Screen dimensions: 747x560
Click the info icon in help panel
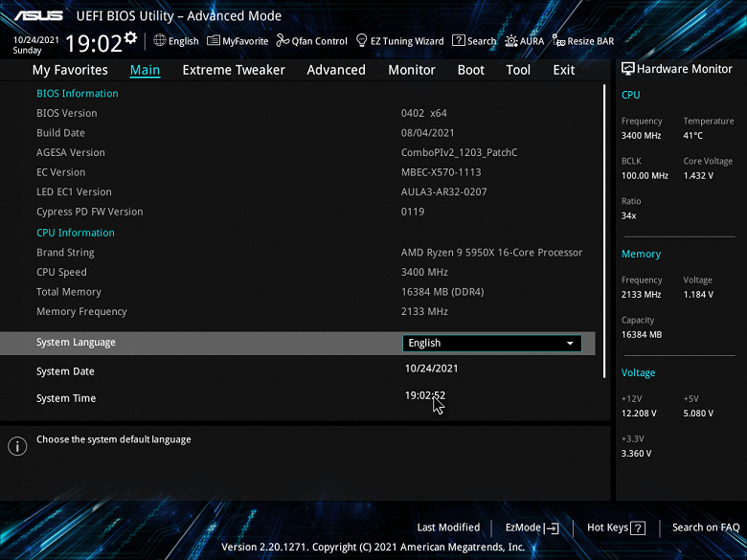[x=17, y=446]
